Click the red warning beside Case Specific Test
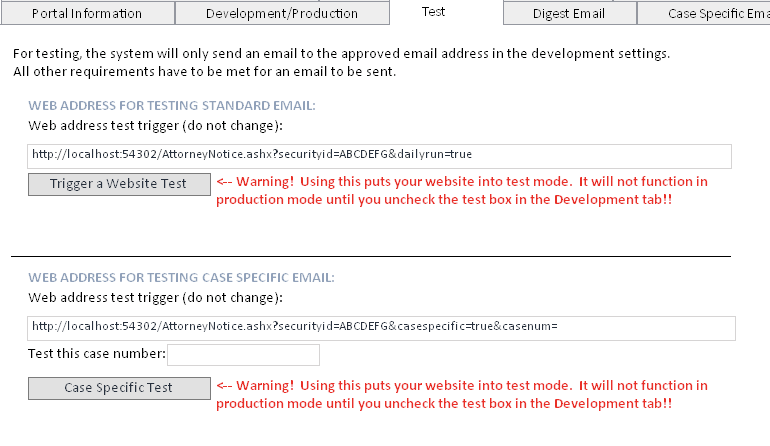The height and width of the screenshot is (446, 770). pyautogui.click(x=462, y=394)
